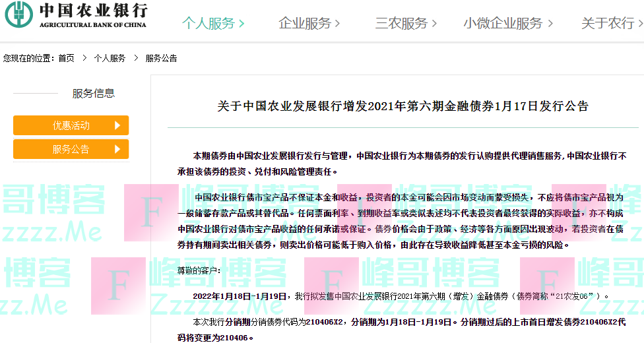This screenshot has width=644, height=343.
Task: Click the announcement title about 2021年第六期金融债券
Action: (402, 106)
